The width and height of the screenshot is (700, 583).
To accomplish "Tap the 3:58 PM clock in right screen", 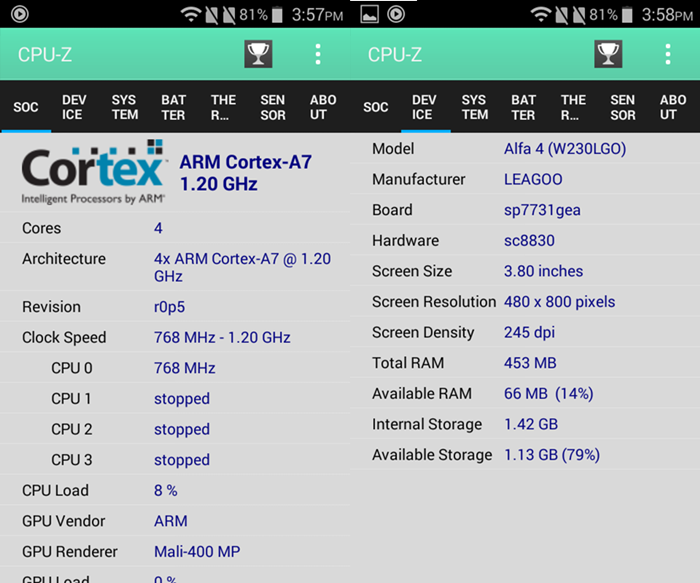I will [x=667, y=15].
